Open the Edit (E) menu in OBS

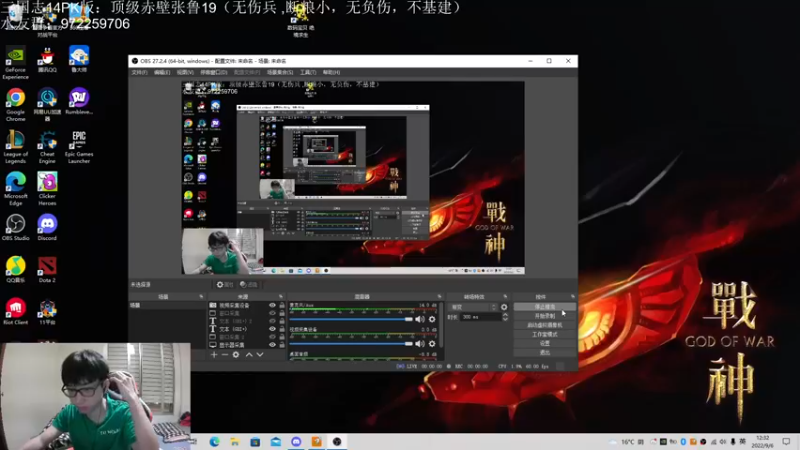(x=162, y=72)
